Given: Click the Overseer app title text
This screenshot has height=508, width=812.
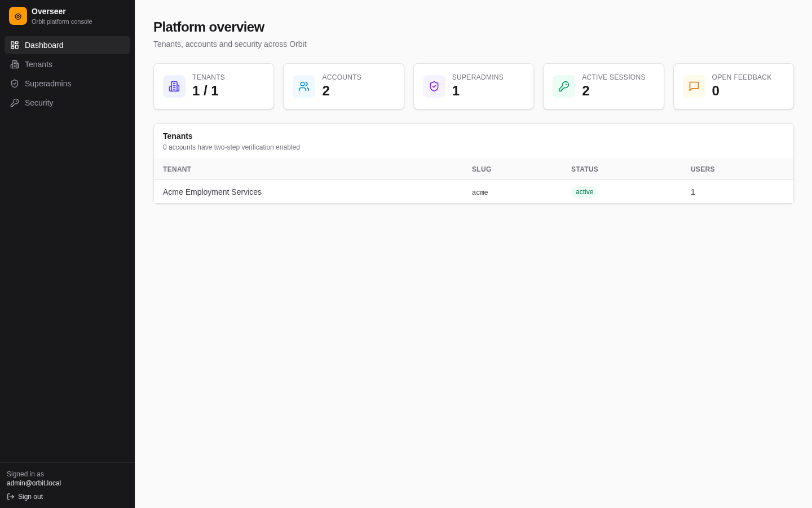Looking at the screenshot, I should (48, 11).
